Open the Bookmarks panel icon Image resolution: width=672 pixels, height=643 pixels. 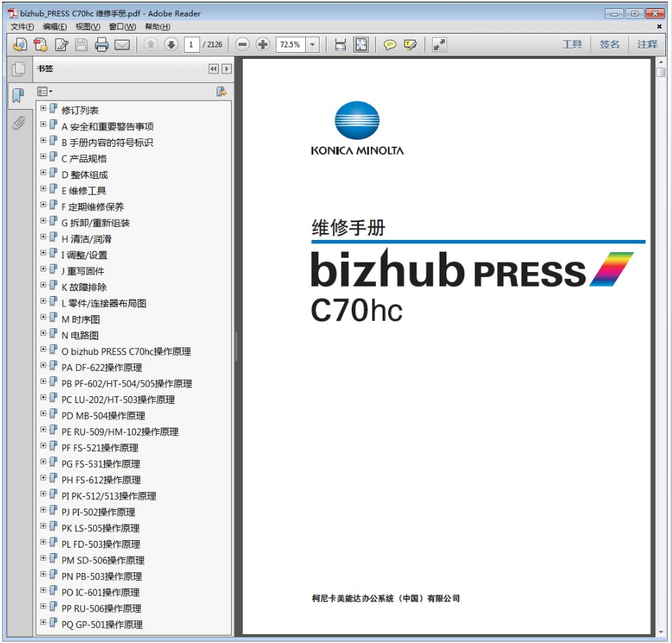tap(19, 95)
